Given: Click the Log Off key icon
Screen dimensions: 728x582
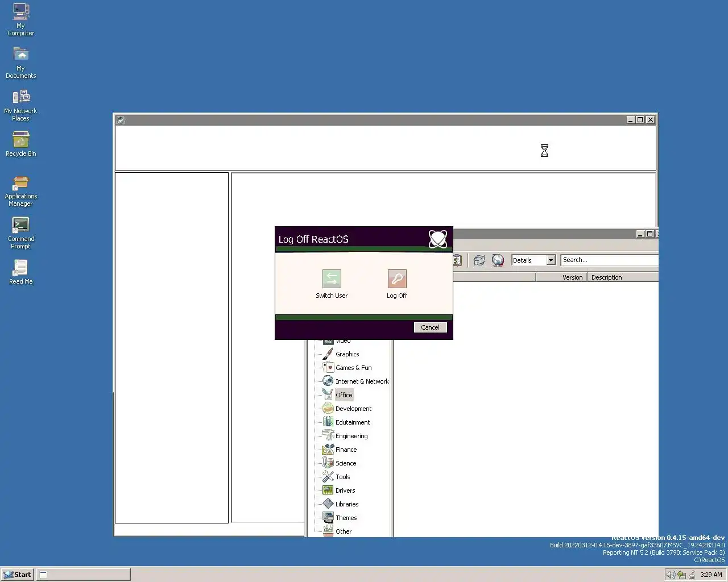Looking at the screenshot, I should coord(397,279).
